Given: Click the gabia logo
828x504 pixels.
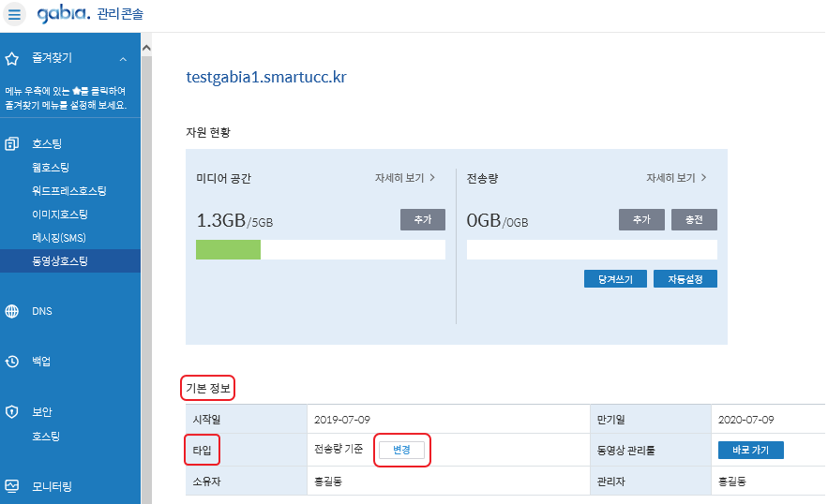Looking at the screenshot, I should click(x=64, y=13).
